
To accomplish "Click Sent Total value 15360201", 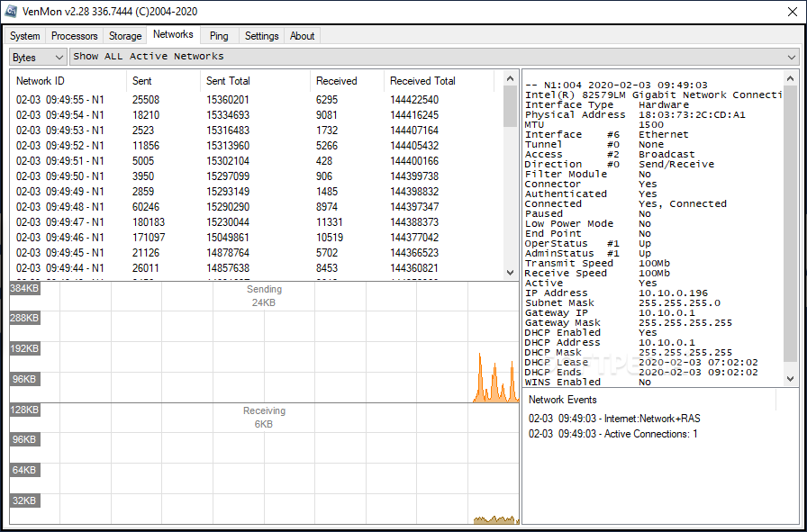I will pos(228,100).
